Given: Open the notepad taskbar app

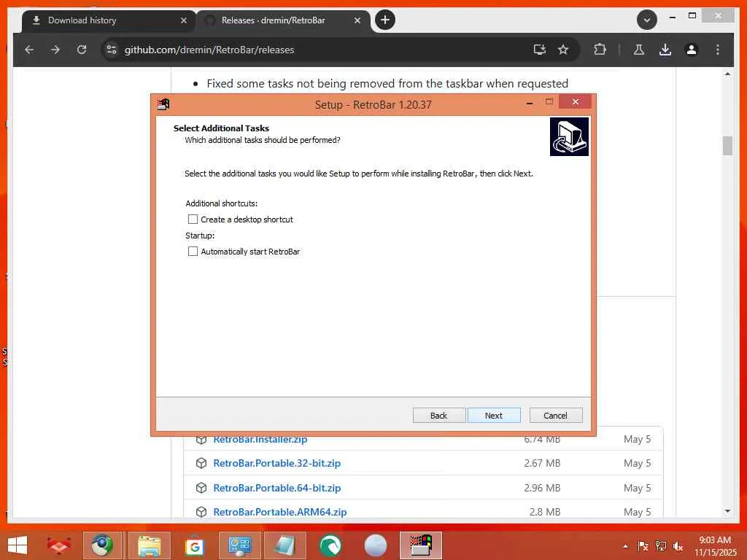Looking at the screenshot, I should (x=285, y=545).
